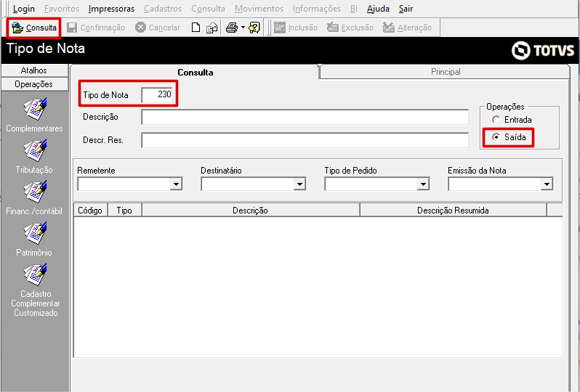Click the Atalhos sidebar button
The image size is (580, 392).
point(34,70)
